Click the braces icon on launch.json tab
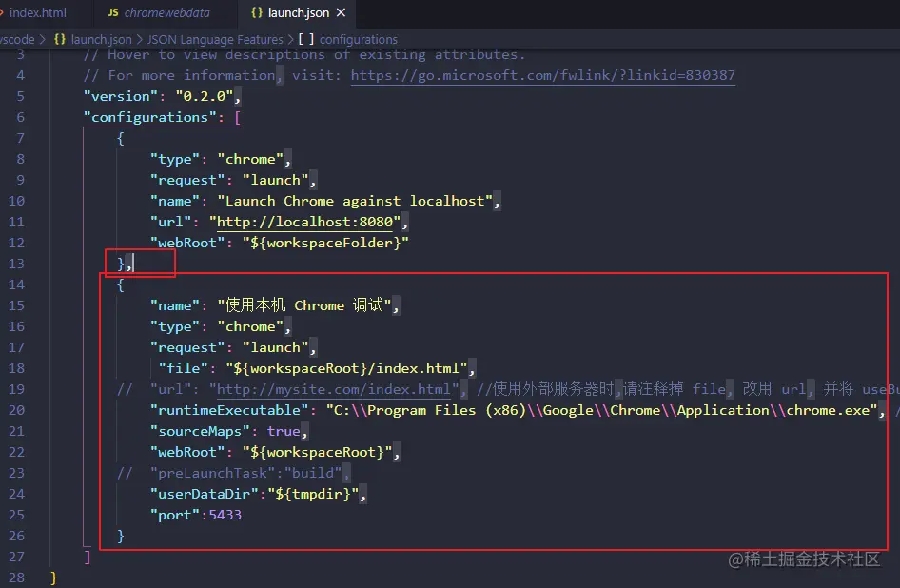 [257, 12]
